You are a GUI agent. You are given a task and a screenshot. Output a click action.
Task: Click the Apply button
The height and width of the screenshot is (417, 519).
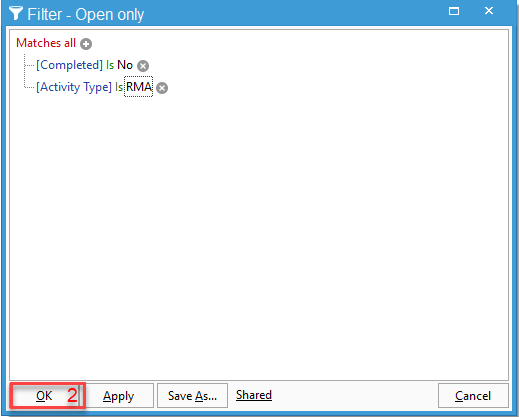118,396
